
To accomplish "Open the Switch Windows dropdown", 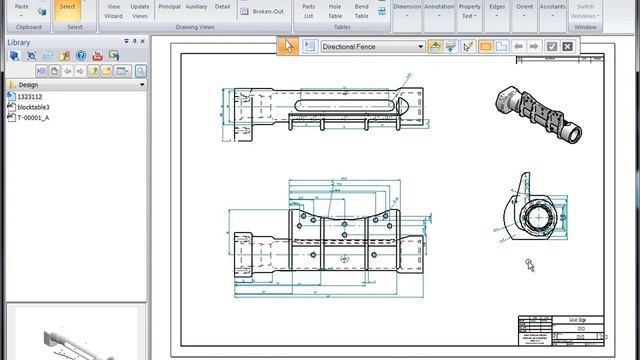I will click(585, 11).
